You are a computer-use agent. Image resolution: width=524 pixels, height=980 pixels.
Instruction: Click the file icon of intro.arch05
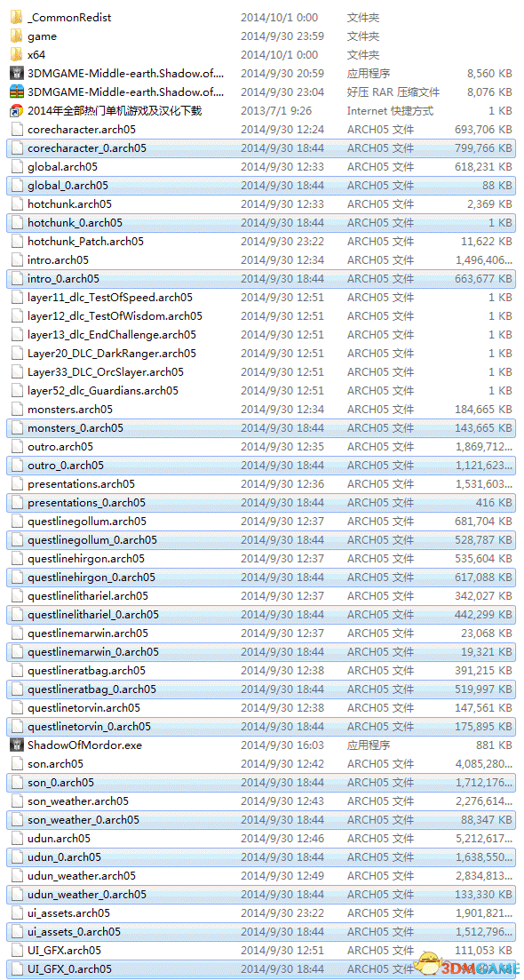pyautogui.click(x=16, y=260)
